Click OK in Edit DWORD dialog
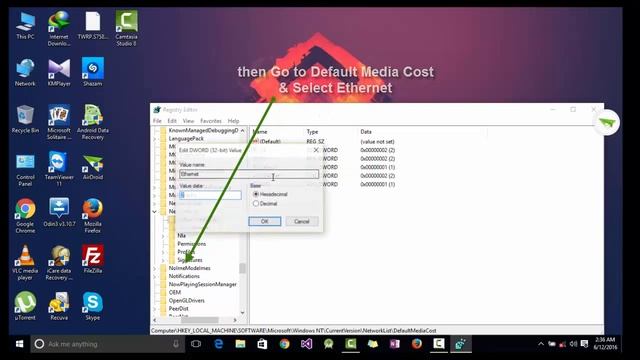The image size is (640, 360). (x=264, y=221)
